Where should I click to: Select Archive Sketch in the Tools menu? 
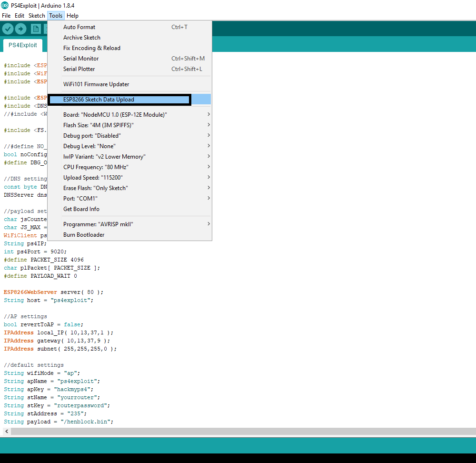pos(129,37)
